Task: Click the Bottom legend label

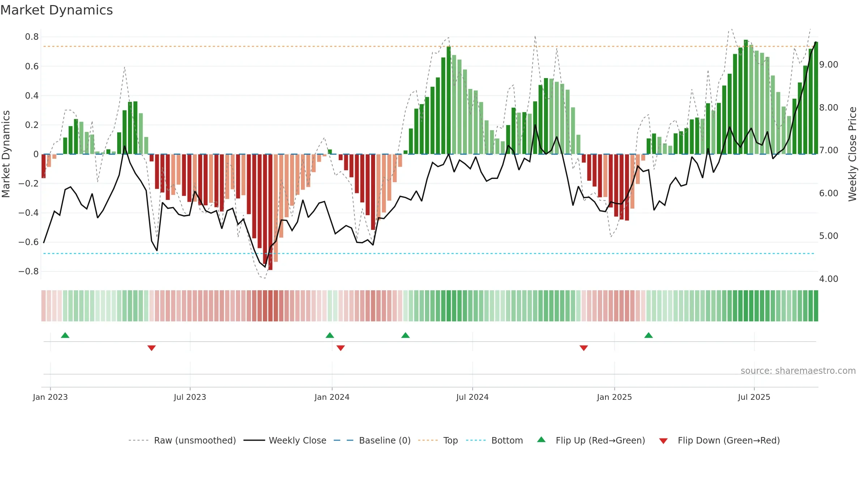Action: pos(507,440)
